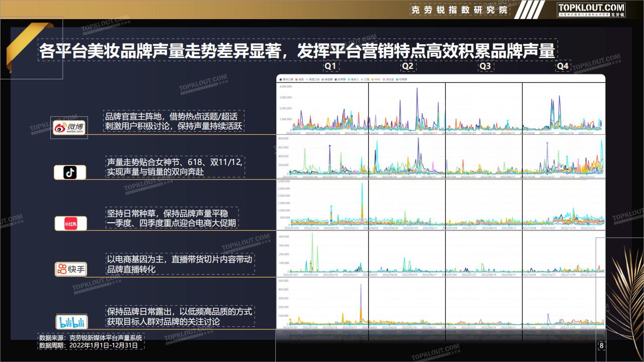This screenshot has width=644, height=362.
Task: Click the slide title 各平台美妆品牌声量走势差异显著
Action: (x=159, y=51)
